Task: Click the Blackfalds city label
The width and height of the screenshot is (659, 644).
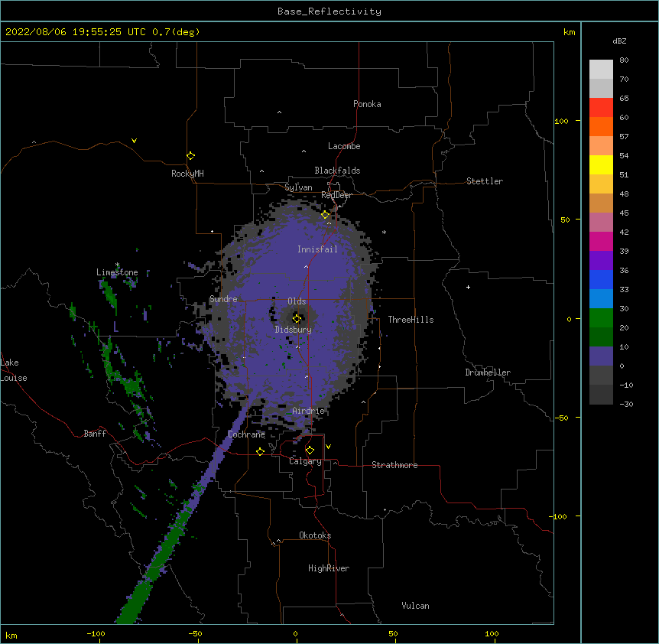Action: tap(337, 171)
